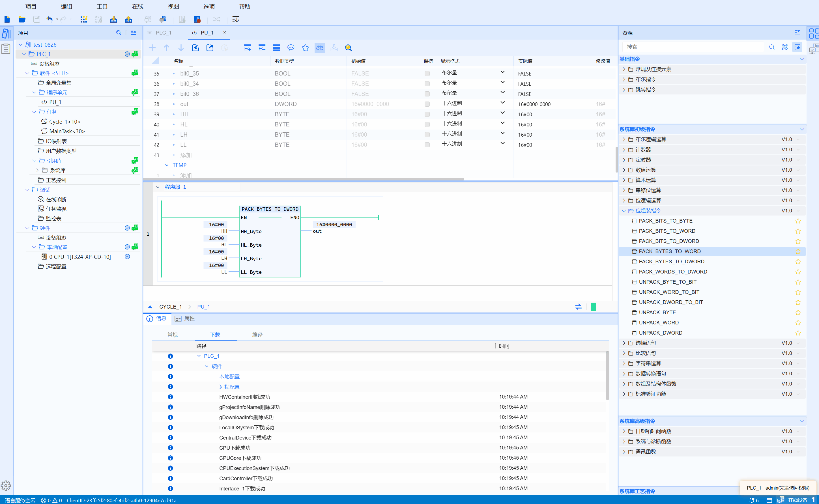Click the monitor glasses icon in editor toolbar
Screen dimensions: 819x504
(319, 48)
